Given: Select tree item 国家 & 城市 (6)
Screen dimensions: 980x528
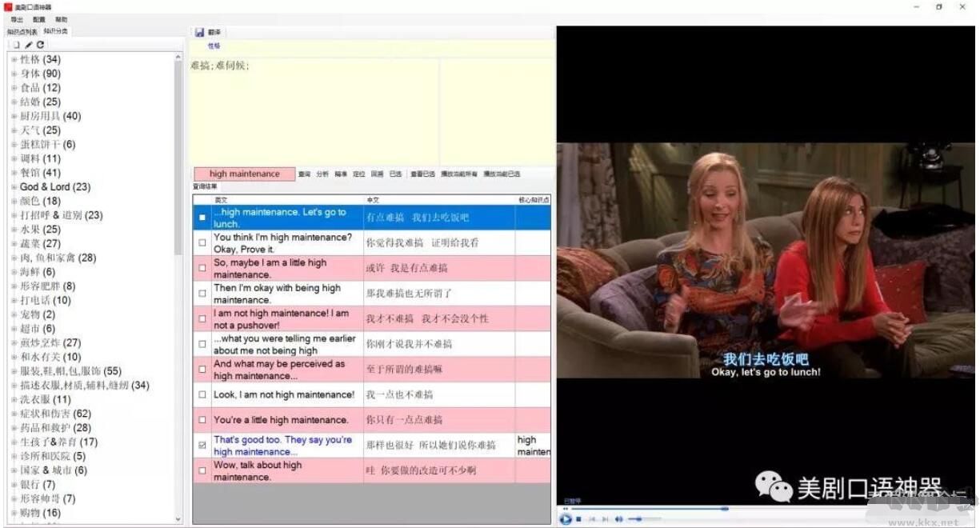Looking at the screenshot, I should coord(54,470).
